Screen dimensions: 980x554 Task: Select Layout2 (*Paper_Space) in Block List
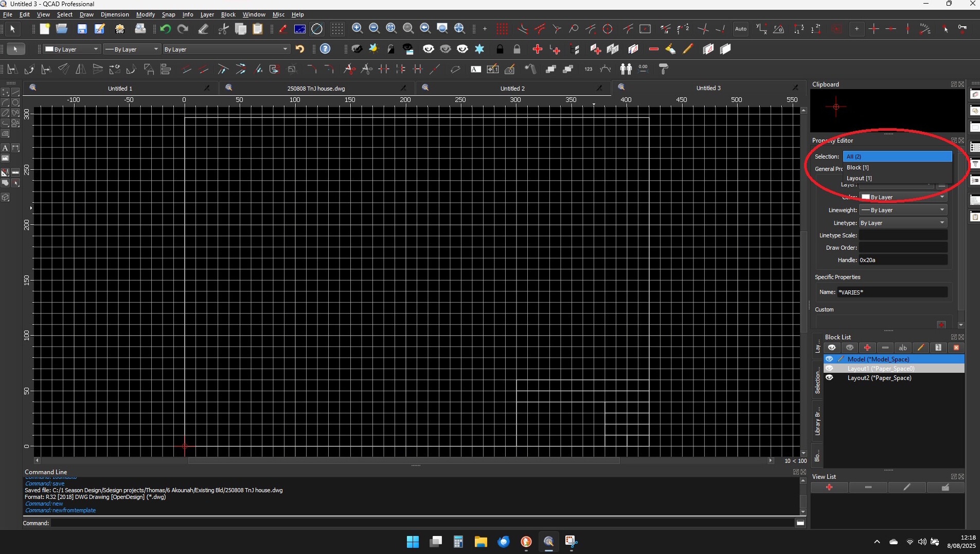click(x=879, y=377)
